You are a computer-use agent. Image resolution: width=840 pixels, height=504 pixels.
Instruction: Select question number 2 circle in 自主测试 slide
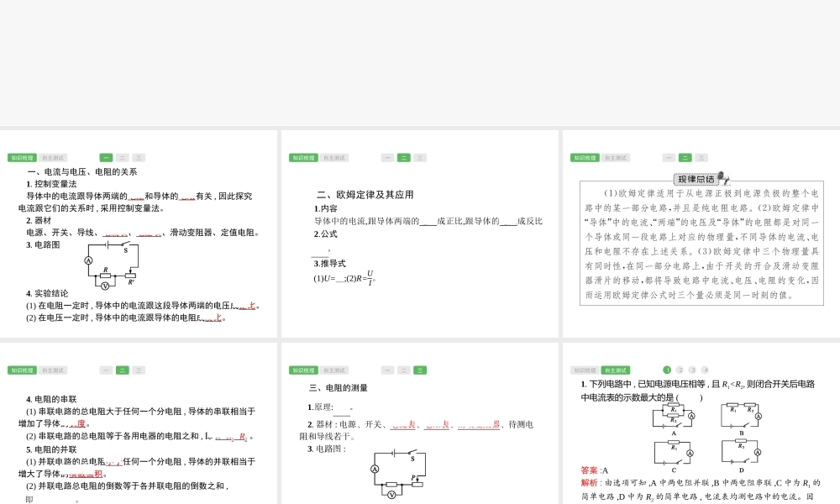click(x=680, y=370)
